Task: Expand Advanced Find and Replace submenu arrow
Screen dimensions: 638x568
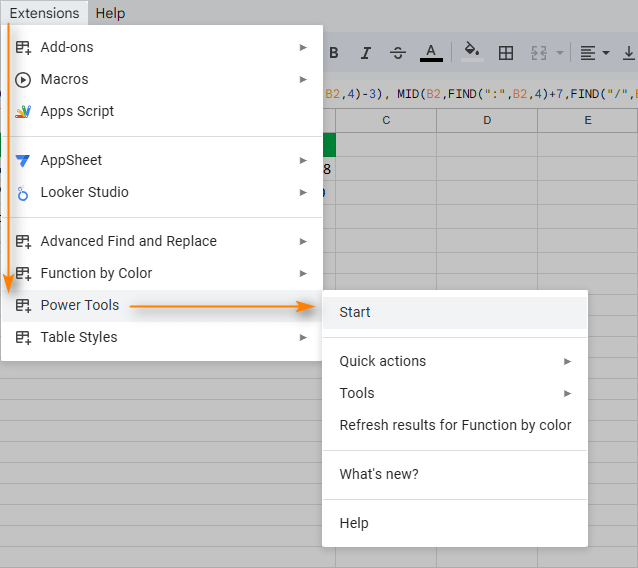Action: point(303,241)
